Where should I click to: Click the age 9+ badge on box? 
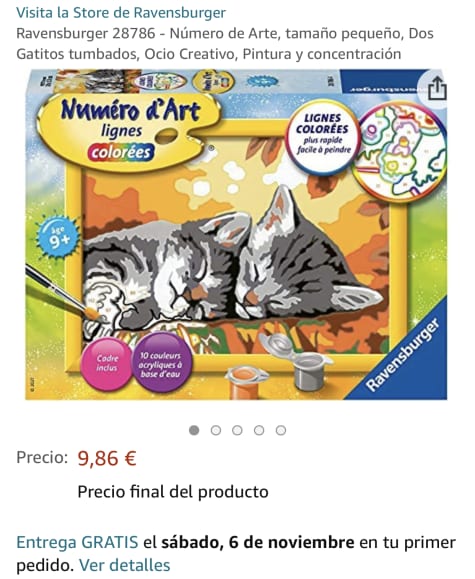(x=58, y=237)
